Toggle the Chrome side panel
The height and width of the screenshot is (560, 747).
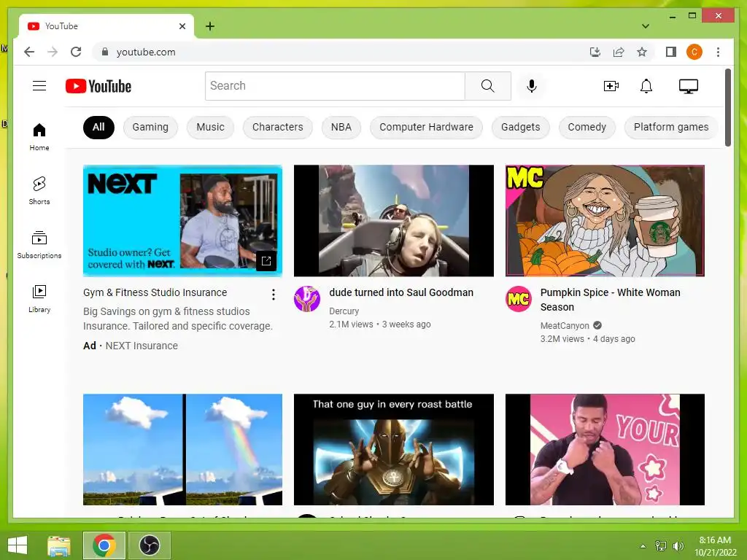point(671,52)
